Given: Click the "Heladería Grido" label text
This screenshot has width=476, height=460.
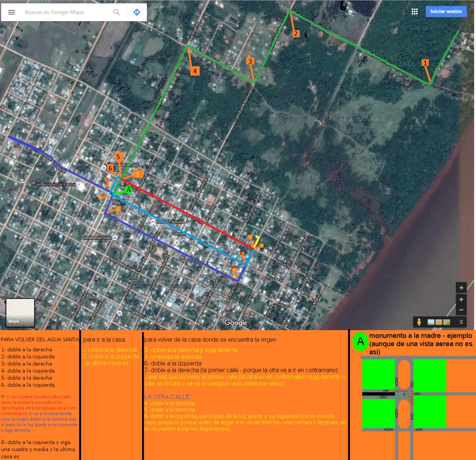Looking at the screenshot, I should click(x=98, y=238).
